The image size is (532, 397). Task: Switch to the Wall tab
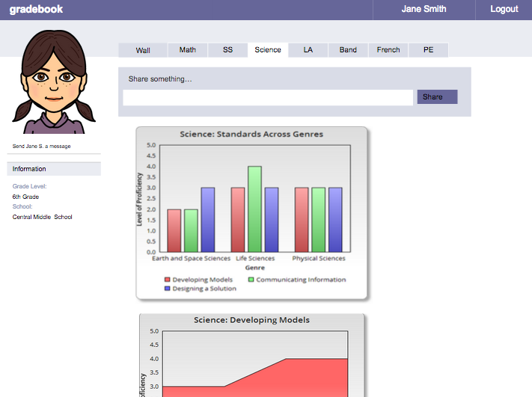click(x=143, y=50)
